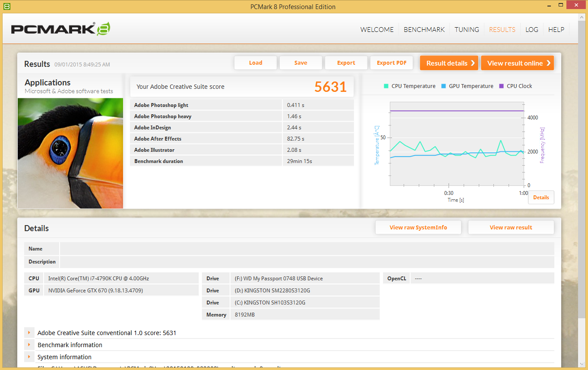The width and height of the screenshot is (588, 370).
Task: Toggle the CPU Clock legend swatch
Action: pyautogui.click(x=501, y=86)
